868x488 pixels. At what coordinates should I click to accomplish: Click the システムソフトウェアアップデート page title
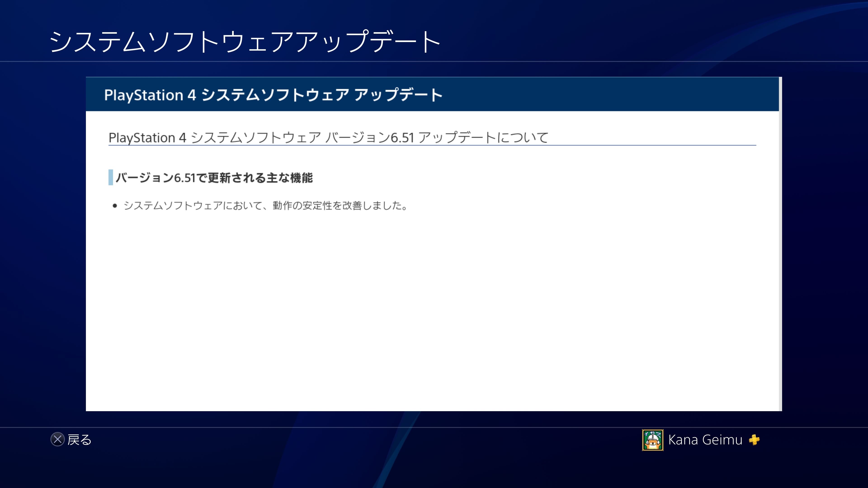pyautogui.click(x=245, y=41)
